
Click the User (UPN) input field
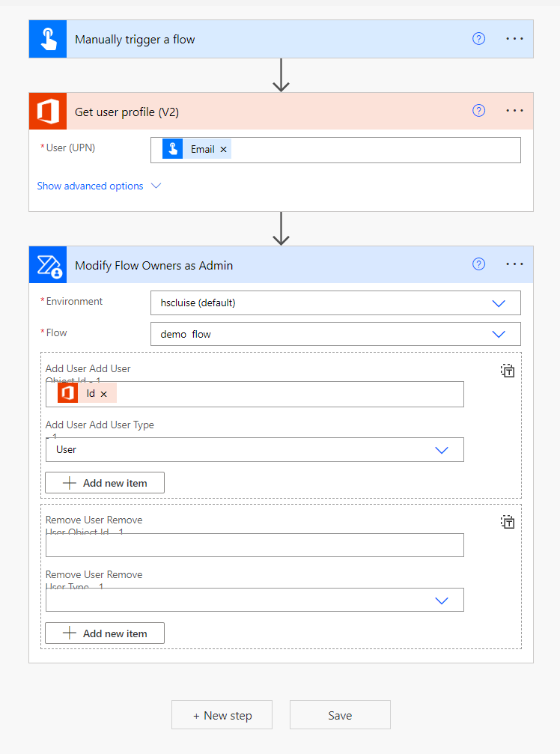[x=335, y=150]
